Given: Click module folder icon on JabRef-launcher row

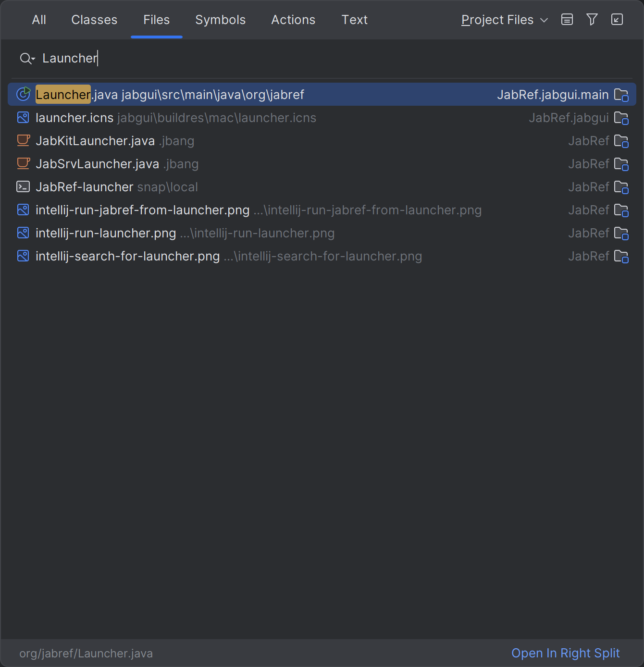Looking at the screenshot, I should point(621,187).
